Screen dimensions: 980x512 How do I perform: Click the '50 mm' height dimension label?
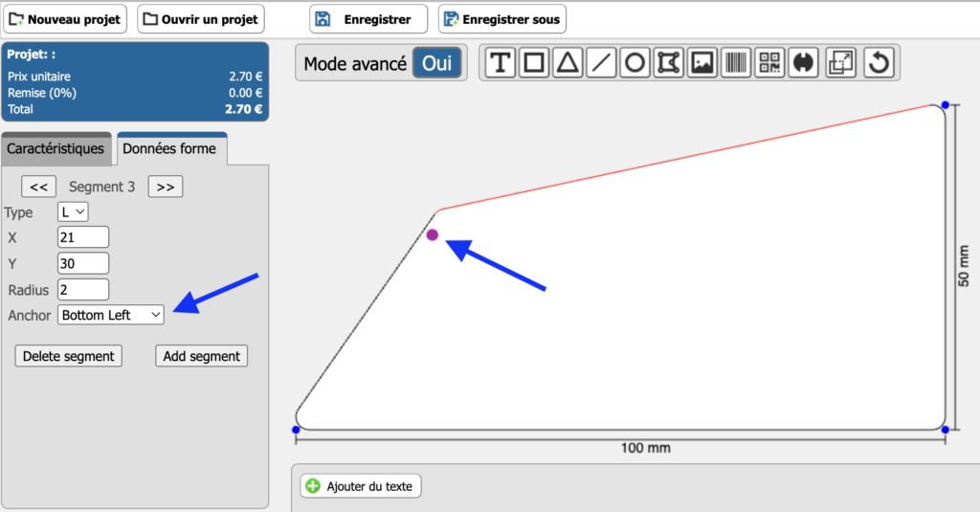[x=963, y=266]
